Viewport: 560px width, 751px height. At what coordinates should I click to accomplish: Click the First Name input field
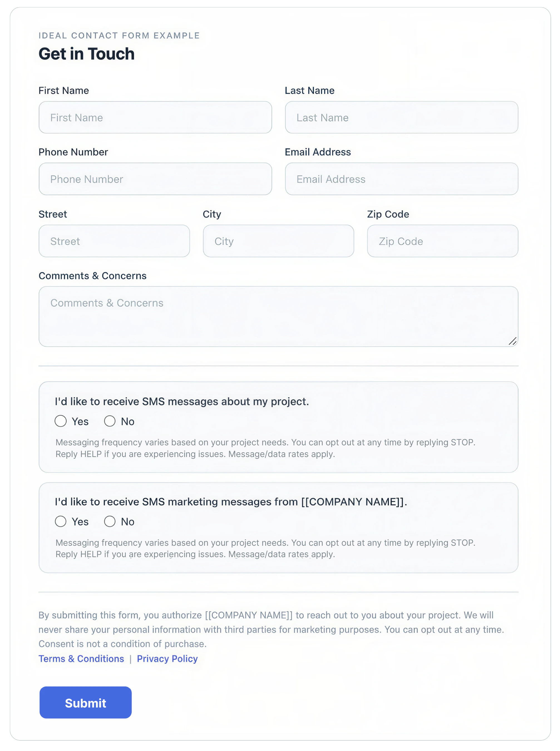pyautogui.click(x=155, y=117)
